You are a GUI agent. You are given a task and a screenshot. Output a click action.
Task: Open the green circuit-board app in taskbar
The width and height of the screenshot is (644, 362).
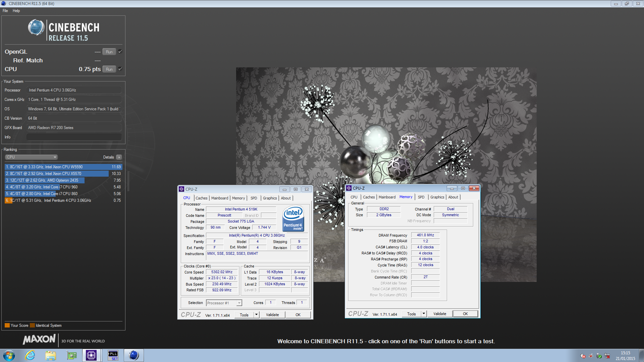pyautogui.click(x=71, y=355)
